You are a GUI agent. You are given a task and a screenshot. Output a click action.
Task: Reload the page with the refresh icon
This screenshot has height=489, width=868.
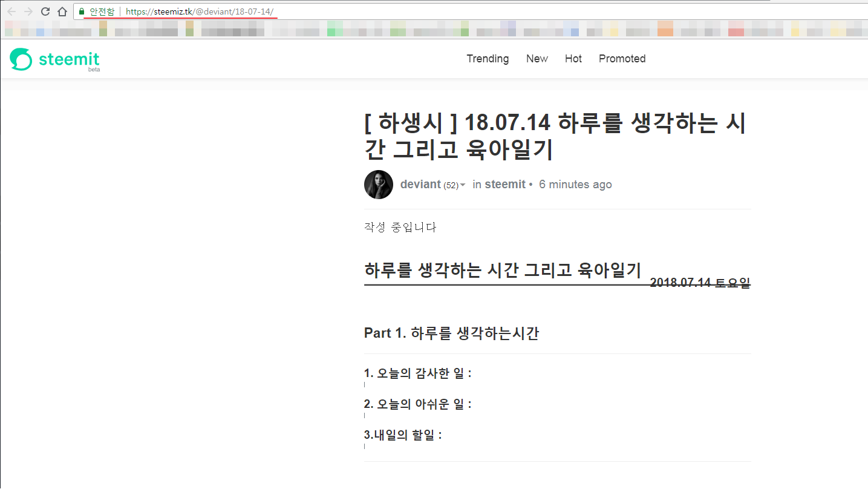[x=45, y=11]
